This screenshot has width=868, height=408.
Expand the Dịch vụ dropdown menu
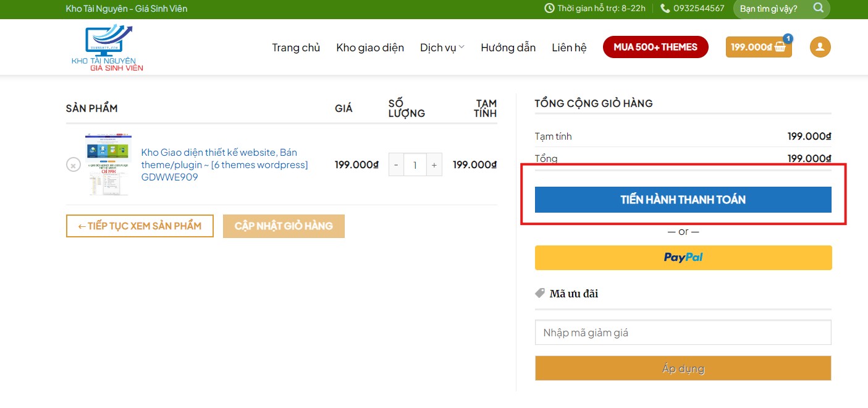[442, 48]
